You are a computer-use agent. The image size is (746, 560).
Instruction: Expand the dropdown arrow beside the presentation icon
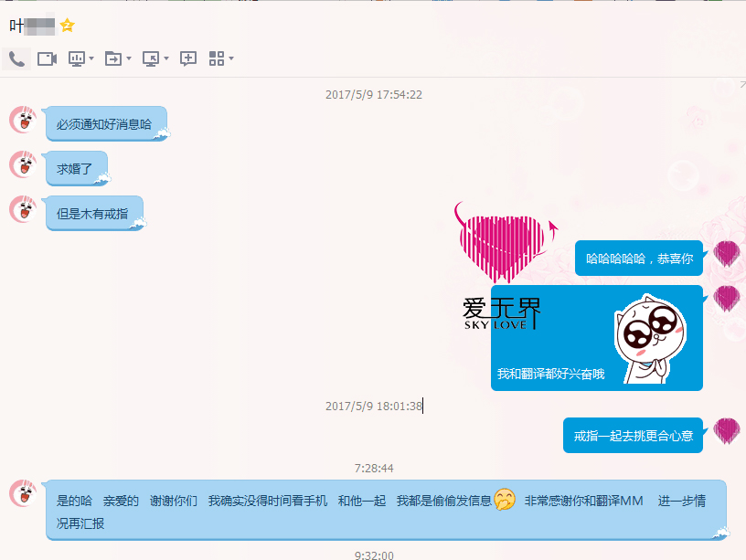(x=91, y=59)
